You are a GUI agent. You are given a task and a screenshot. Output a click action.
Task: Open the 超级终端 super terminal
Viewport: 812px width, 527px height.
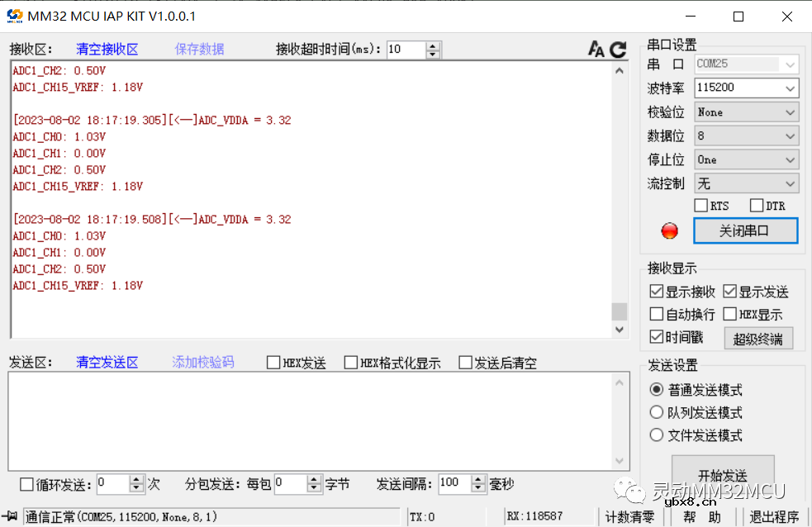(758, 338)
